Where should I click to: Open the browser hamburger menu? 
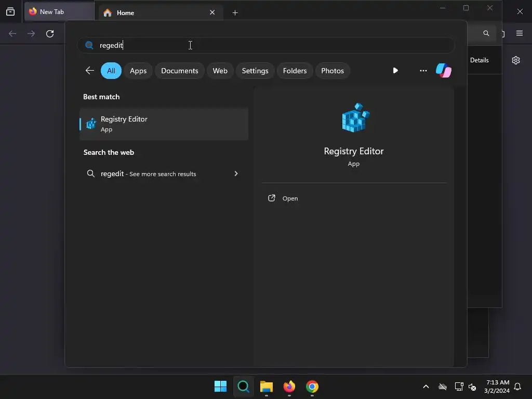[x=519, y=33]
